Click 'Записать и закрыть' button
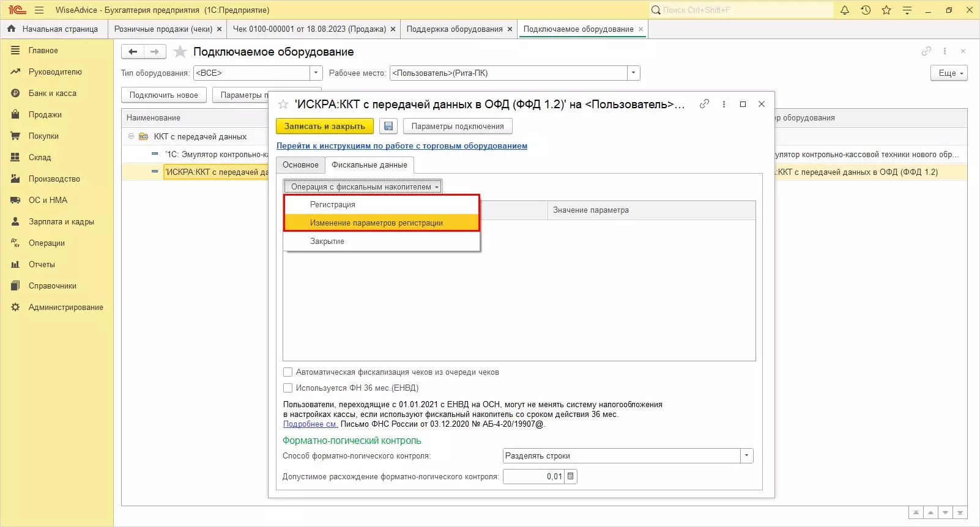This screenshot has height=527, width=980. 324,127
